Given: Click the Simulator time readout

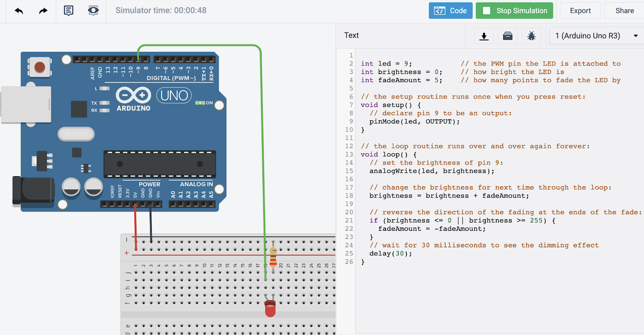Looking at the screenshot, I should click(x=161, y=10).
